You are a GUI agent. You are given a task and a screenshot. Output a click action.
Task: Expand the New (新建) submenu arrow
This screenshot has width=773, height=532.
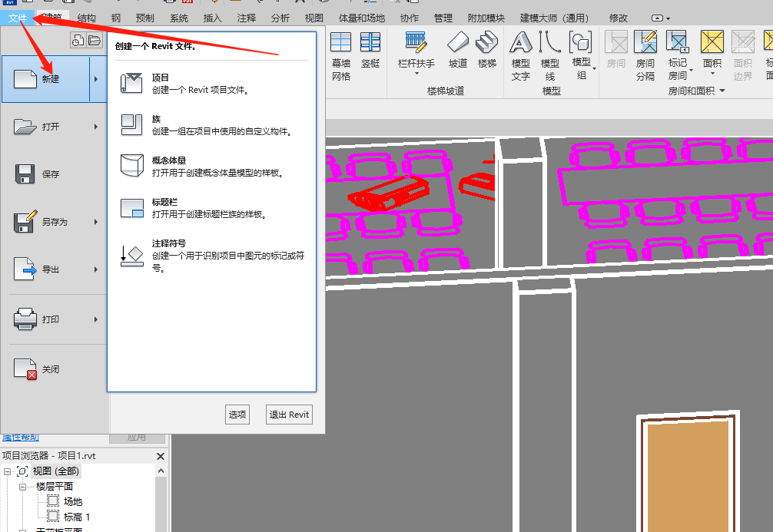tap(96, 79)
